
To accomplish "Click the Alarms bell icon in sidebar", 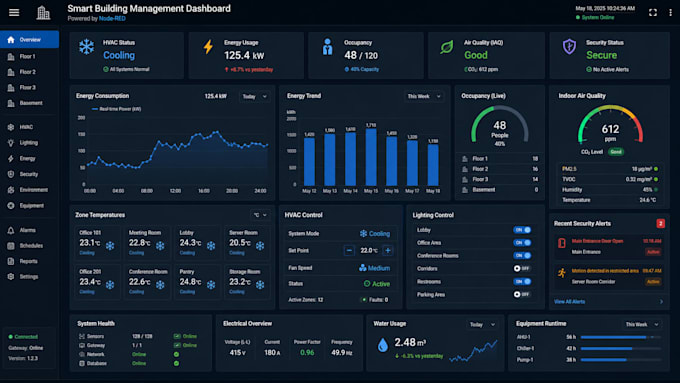I will point(11,230).
